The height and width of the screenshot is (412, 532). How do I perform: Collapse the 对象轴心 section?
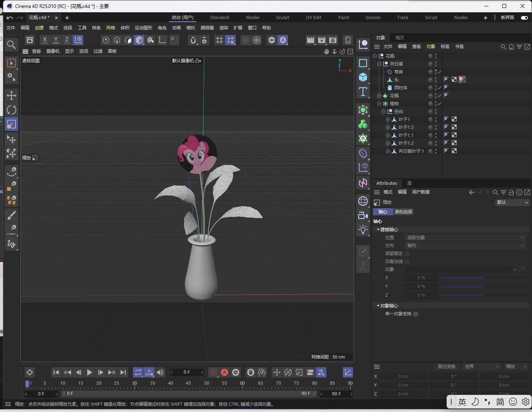(378, 306)
